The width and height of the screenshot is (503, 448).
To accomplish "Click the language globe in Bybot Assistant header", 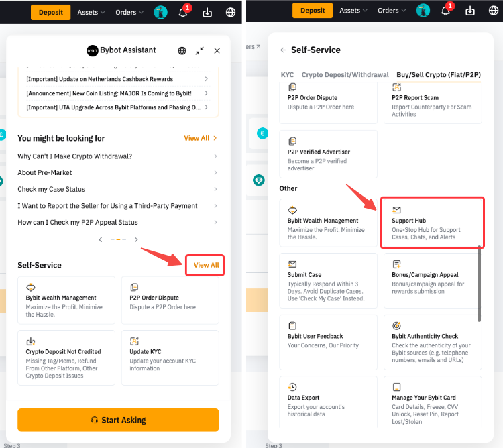I will (x=182, y=50).
